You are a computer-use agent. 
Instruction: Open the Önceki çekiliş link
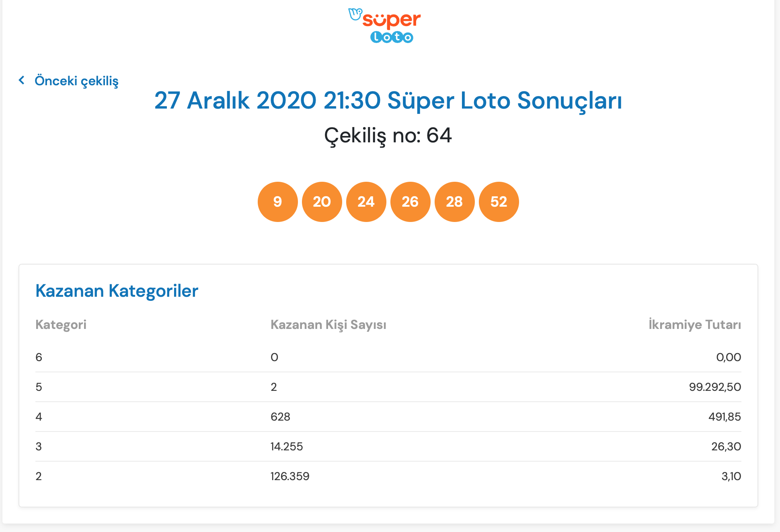(x=76, y=81)
